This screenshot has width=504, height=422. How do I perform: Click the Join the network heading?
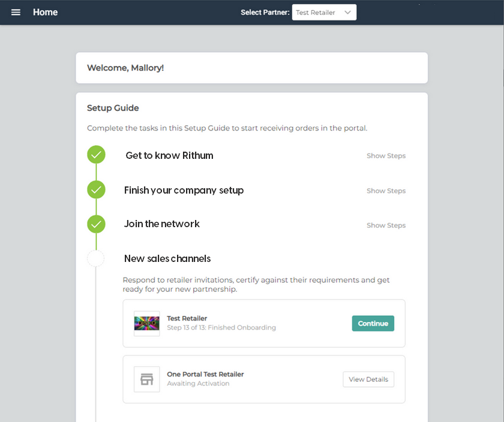pyautogui.click(x=162, y=224)
